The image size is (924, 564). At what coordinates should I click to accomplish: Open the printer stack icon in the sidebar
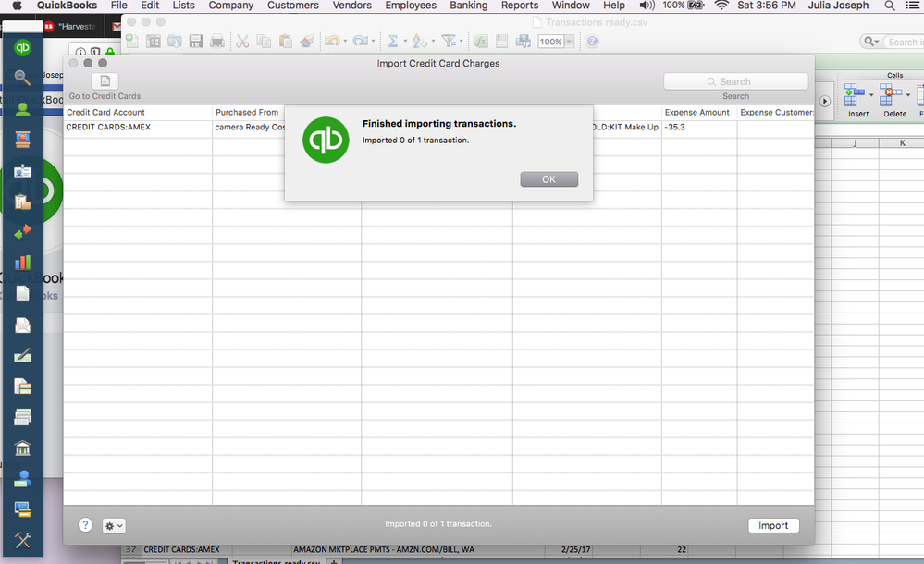[x=22, y=417]
